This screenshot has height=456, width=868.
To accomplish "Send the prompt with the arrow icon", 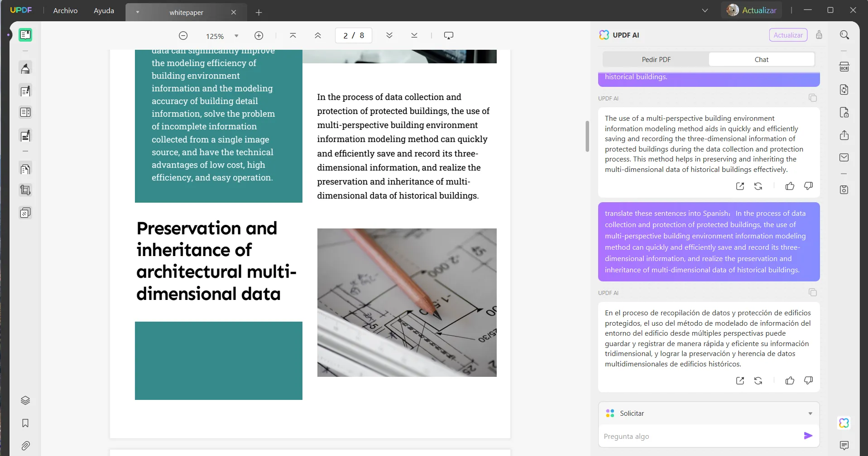I will 808,436.
